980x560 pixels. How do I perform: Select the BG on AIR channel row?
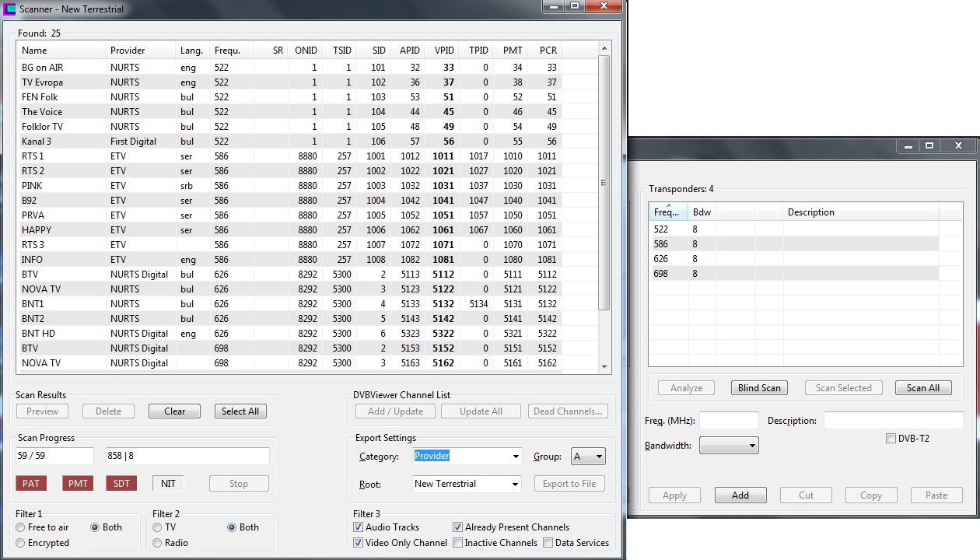pyautogui.click(x=307, y=68)
